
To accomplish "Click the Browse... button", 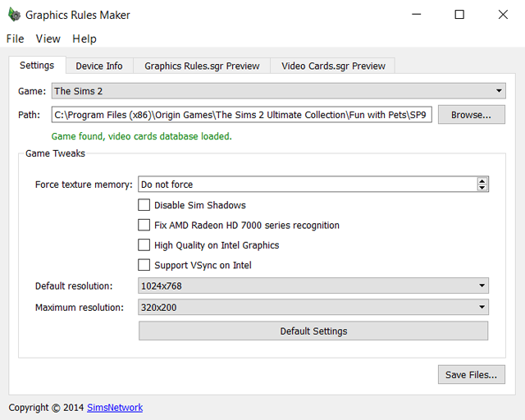I will (471, 115).
